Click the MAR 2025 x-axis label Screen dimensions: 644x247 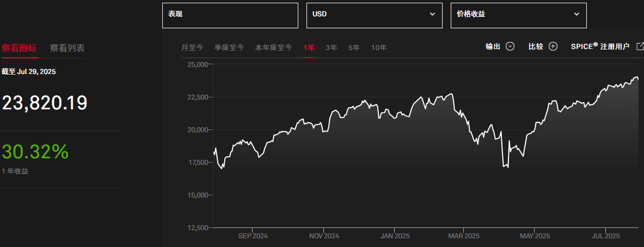464,236
